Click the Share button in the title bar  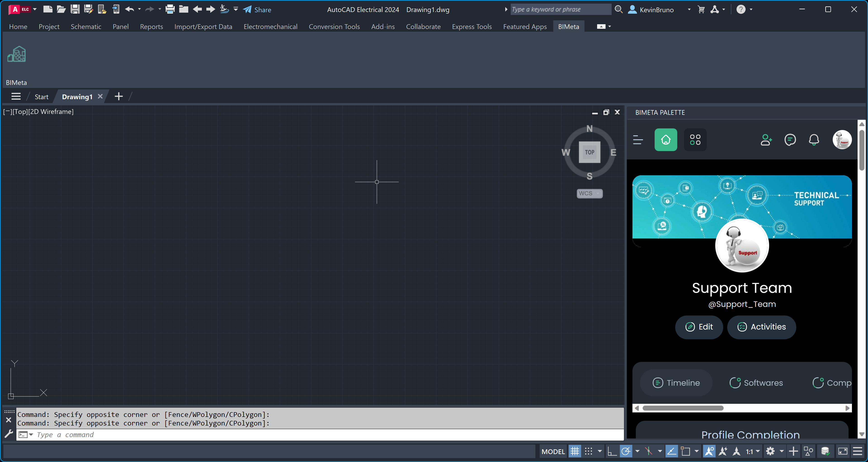(x=258, y=10)
